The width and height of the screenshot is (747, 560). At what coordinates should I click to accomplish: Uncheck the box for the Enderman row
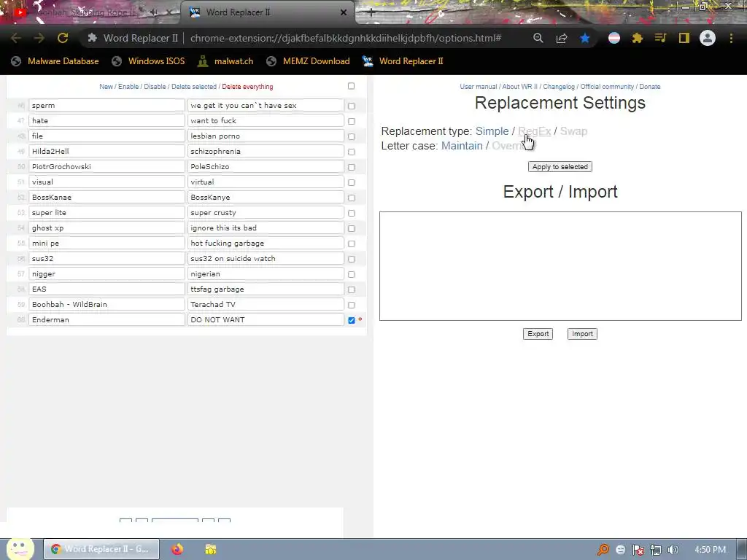pos(352,321)
